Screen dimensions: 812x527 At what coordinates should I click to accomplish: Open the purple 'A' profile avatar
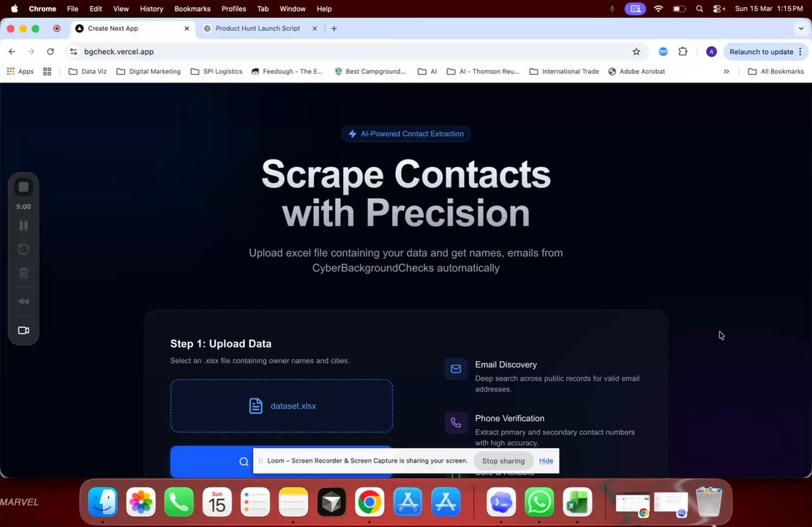(x=711, y=51)
